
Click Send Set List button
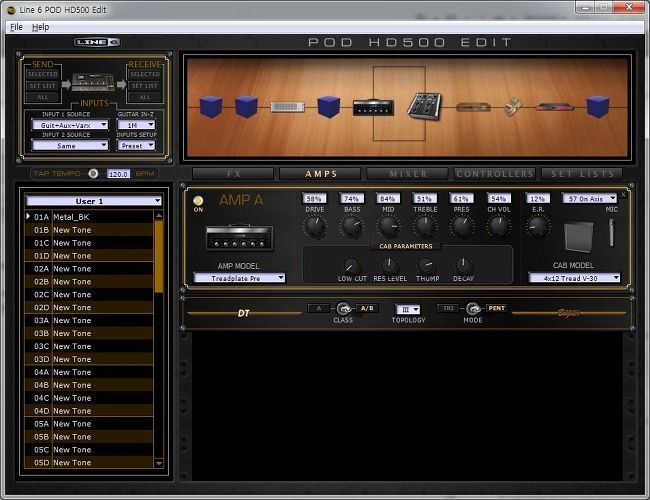(43, 86)
